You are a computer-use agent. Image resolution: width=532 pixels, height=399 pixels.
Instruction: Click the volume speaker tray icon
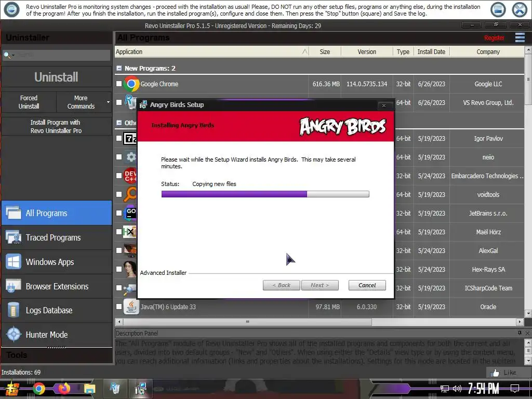[457, 389]
